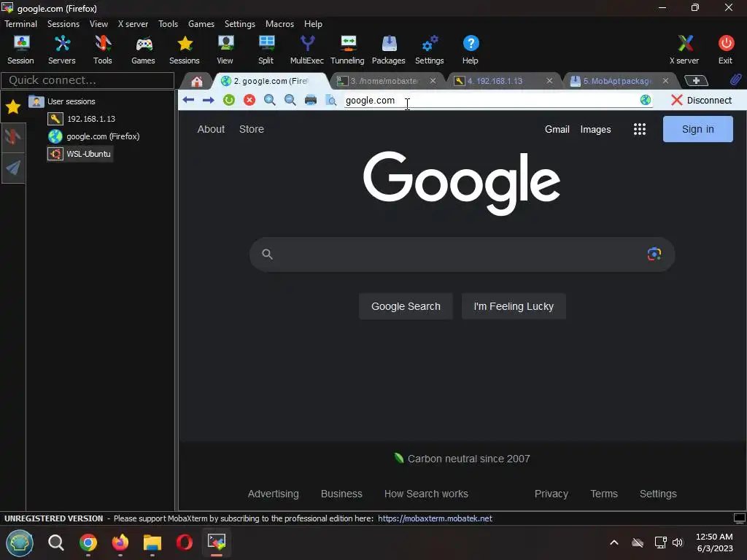Open the Servers toolbar icon
Screen dimensions: 747x560
pyautogui.click(x=62, y=50)
